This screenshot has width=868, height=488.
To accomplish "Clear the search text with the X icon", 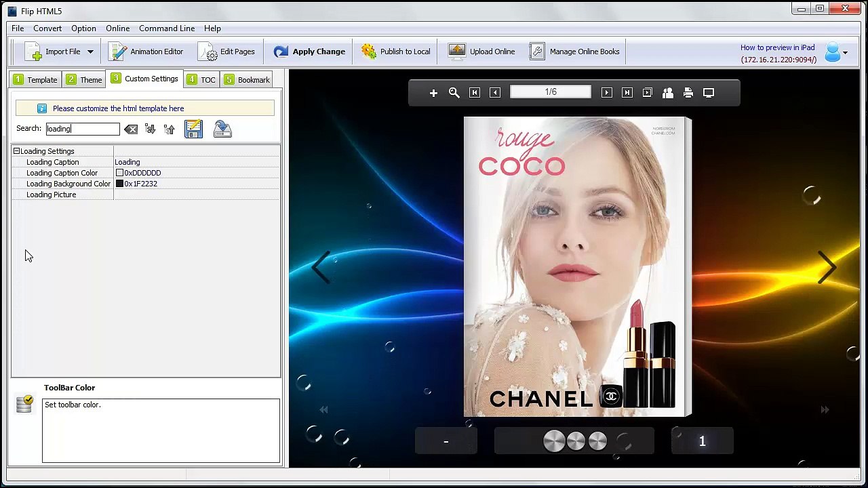I will coord(131,129).
